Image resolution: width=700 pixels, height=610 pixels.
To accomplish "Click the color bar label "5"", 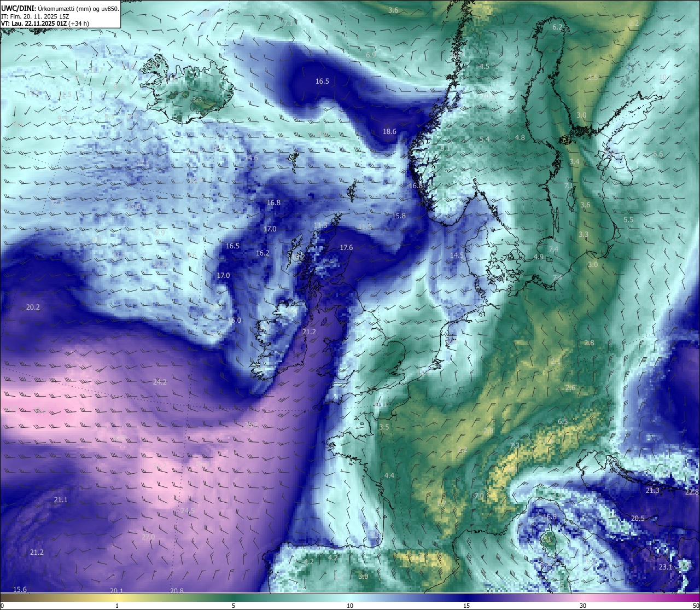I will (234, 606).
